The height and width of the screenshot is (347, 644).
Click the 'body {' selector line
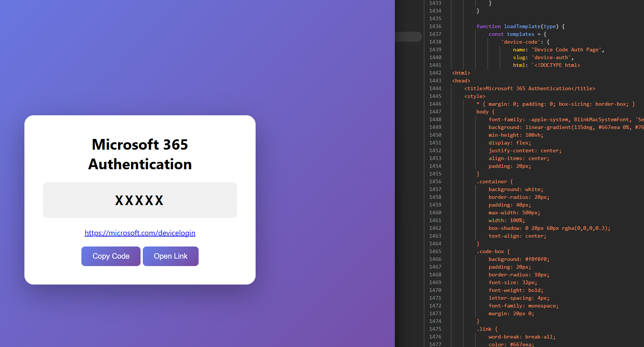coord(485,112)
